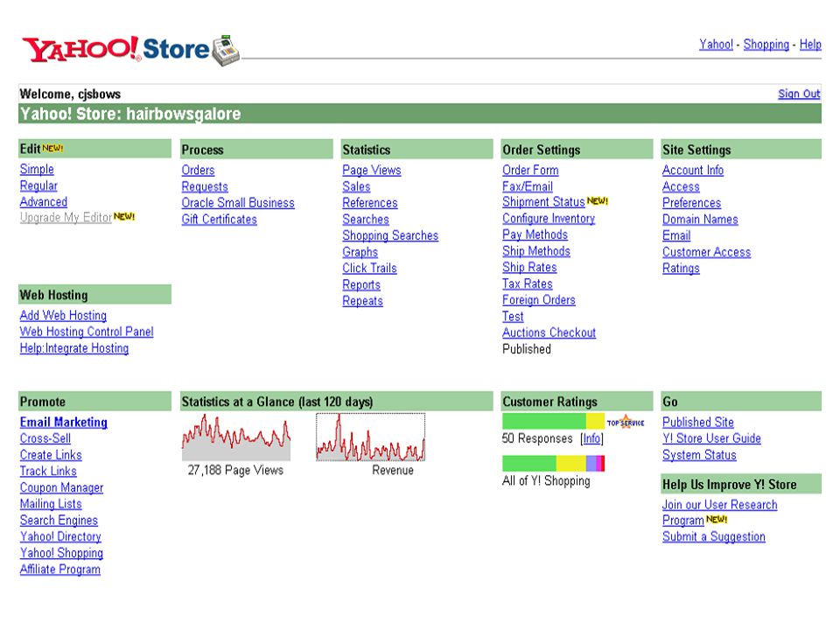Screen dimensions: 840x630
Task: Open Coupon Manager
Action: coord(61,487)
